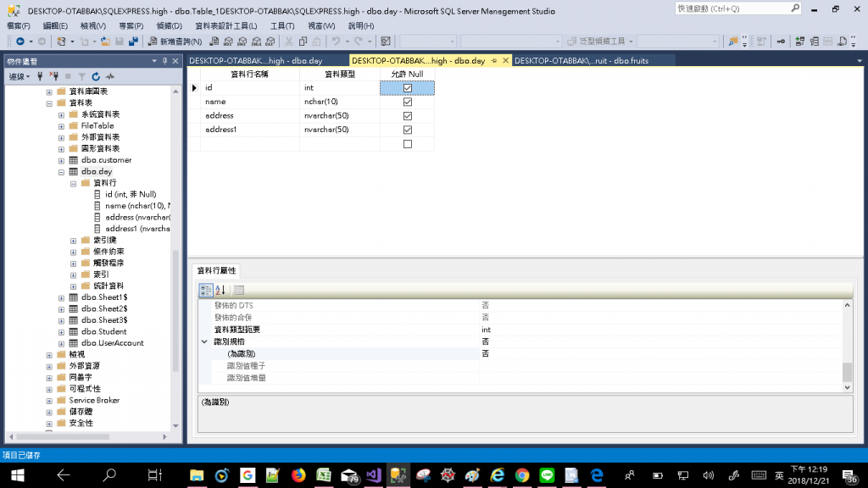The width and height of the screenshot is (868, 488).
Task: Click the column properties vertical scrollbar thumb
Action: 847,372
